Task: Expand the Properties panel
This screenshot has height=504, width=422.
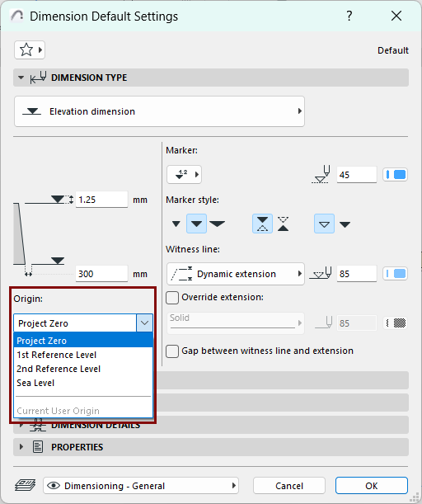Action: coord(21,447)
